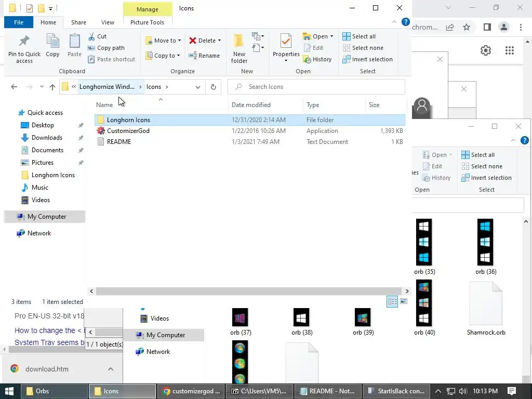Expand the address bar history dropdown

(x=198, y=87)
